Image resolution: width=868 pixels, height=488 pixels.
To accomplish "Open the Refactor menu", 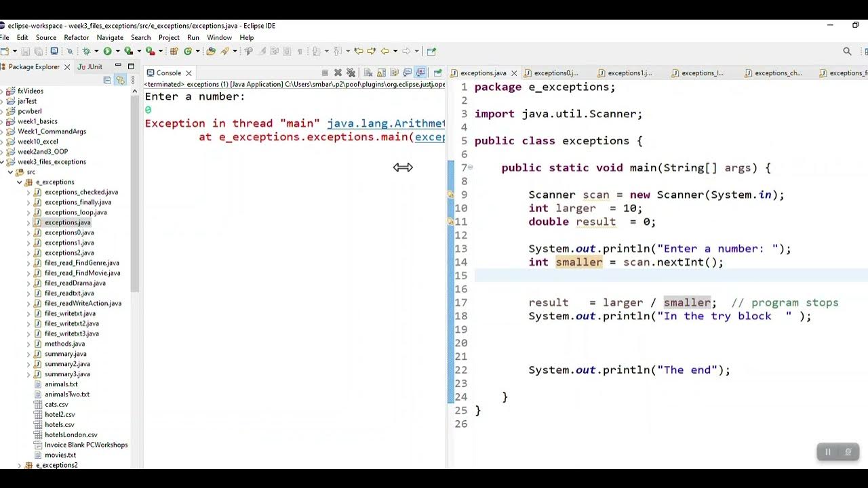I will click(77, 38).
